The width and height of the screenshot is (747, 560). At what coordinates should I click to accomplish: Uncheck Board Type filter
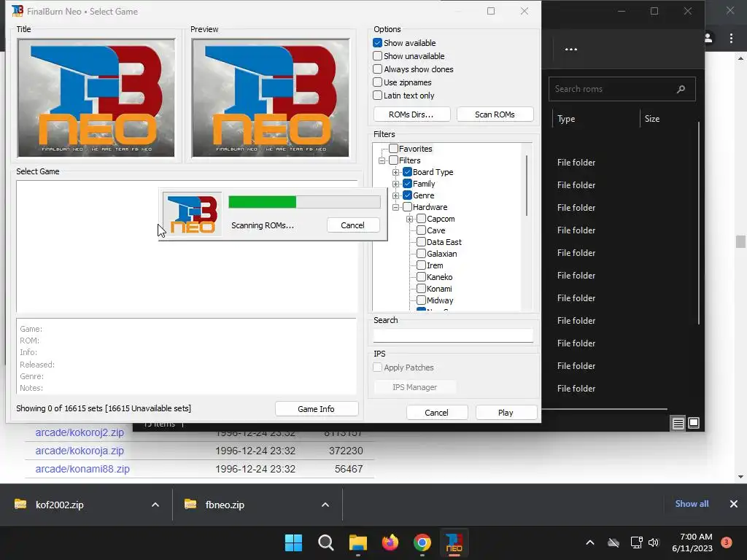(407, 172)
